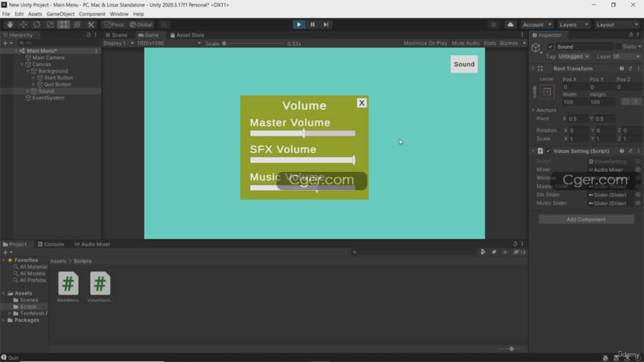This screenshot has width=644, height=362.
Task: Open the GameObject menu
Action: pos(60,14)
